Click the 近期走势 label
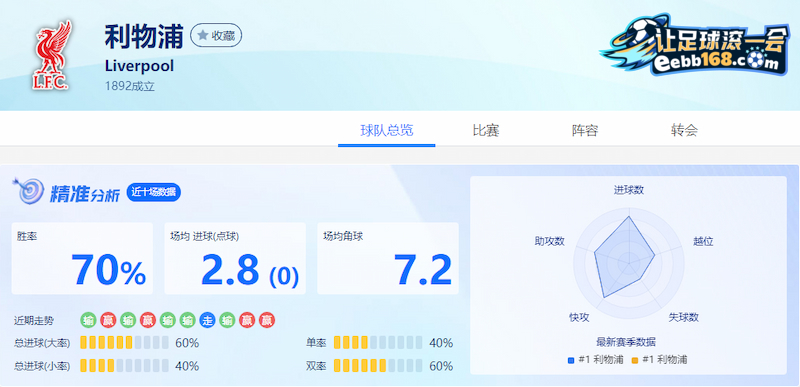800x387 pixels. click(34, 321)
